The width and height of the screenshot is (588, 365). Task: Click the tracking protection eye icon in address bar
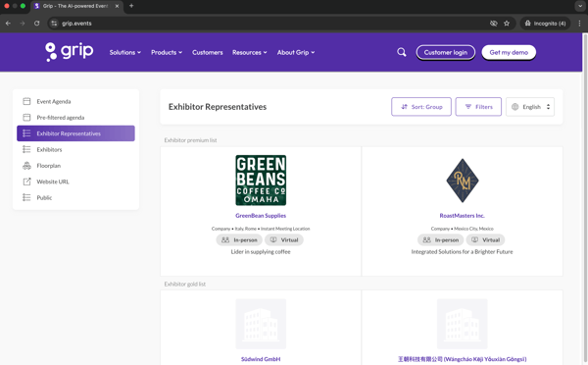[x=494, y=24]
